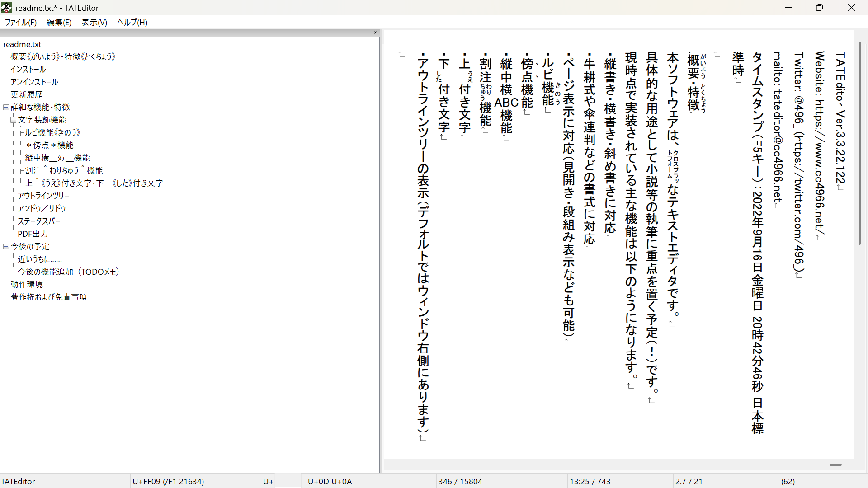Click the mailto address line in editor
Screen dimensions: 868x488
click(778, 127)
